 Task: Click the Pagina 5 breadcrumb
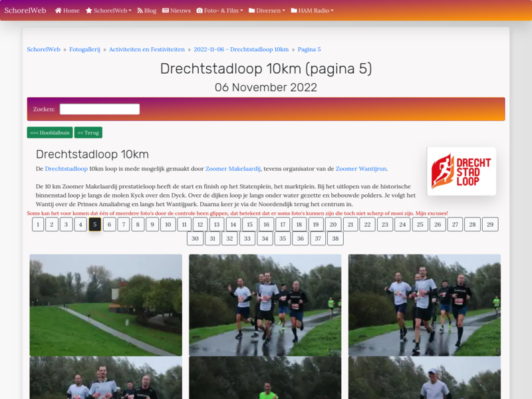tap(309, 49)
